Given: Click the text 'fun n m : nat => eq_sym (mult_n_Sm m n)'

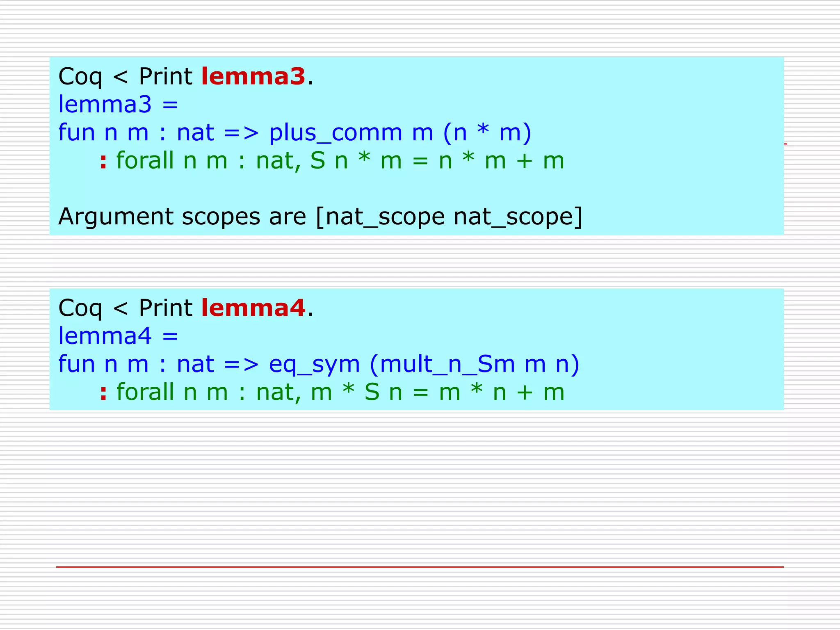Looking at the screenshot, I should click(x=319, y=364).
